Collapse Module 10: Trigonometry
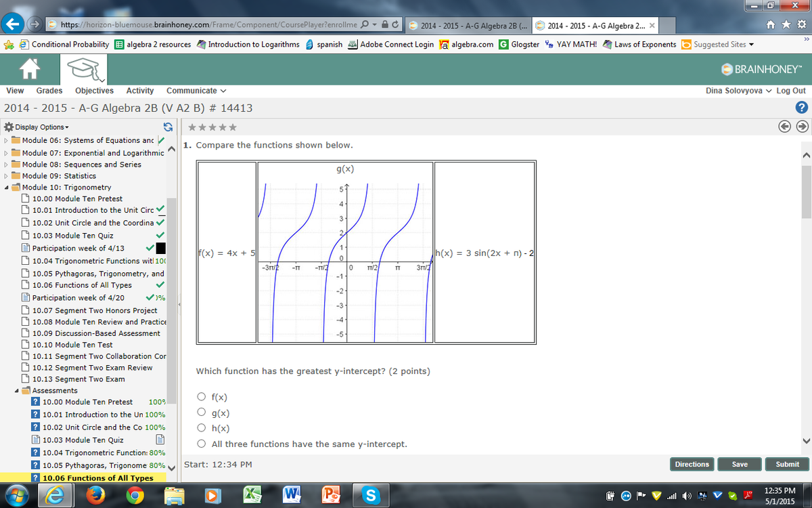The width and height of the screenshot is (812, 508). (6, 187)
